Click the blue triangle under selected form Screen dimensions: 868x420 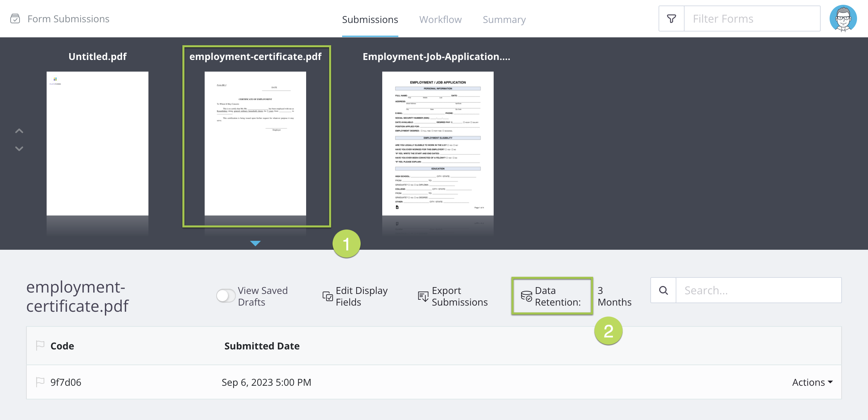click(255, 243)
